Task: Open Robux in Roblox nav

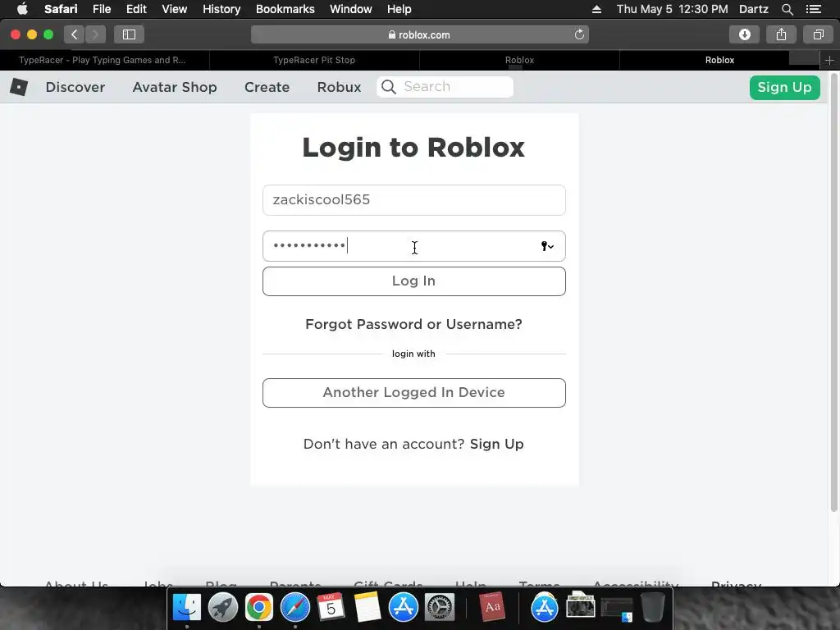Action: [x=339, y=87]
